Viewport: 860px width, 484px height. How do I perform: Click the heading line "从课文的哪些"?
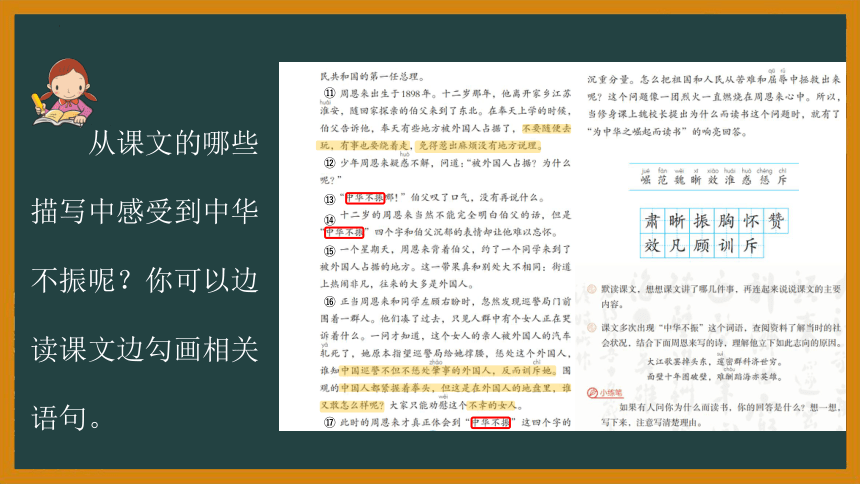point(173,143)
